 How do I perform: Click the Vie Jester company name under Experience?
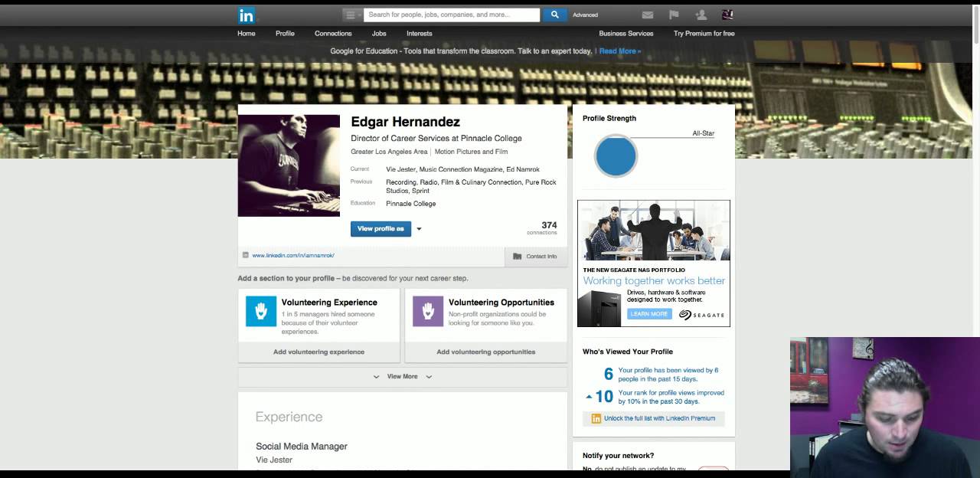[274, 460]
